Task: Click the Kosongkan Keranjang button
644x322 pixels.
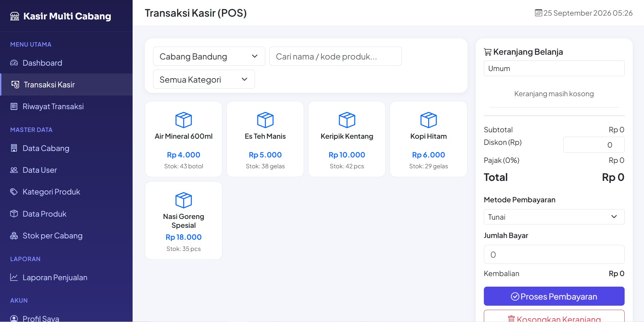Action: click(554, 316)
